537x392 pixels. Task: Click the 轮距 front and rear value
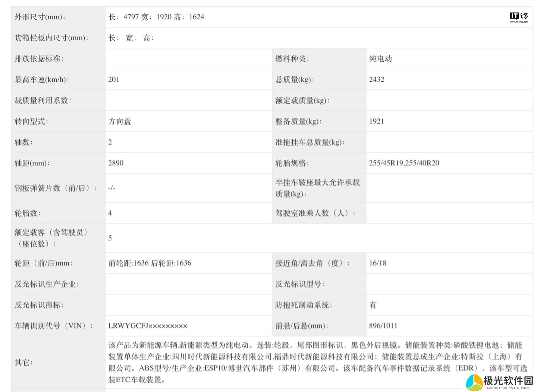150,263
